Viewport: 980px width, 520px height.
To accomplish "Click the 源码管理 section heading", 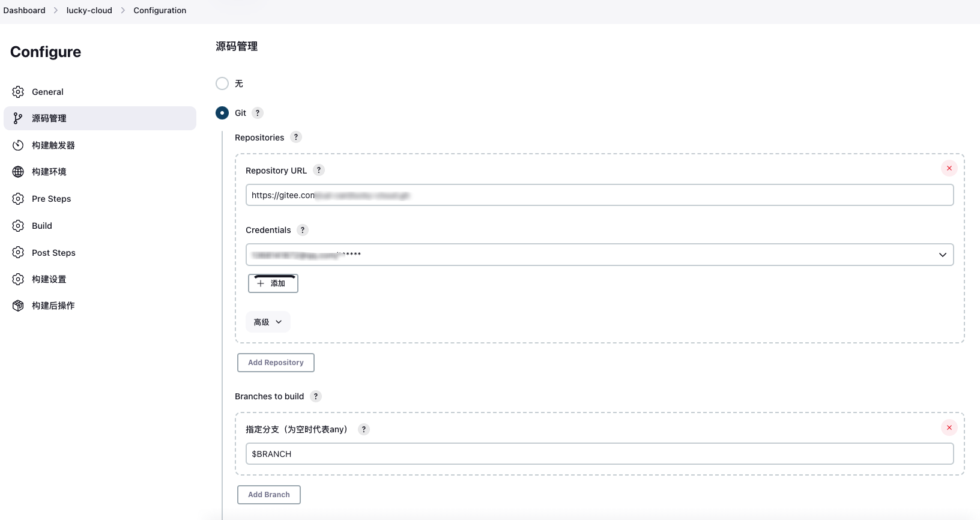I will click(x=237, y=46).
